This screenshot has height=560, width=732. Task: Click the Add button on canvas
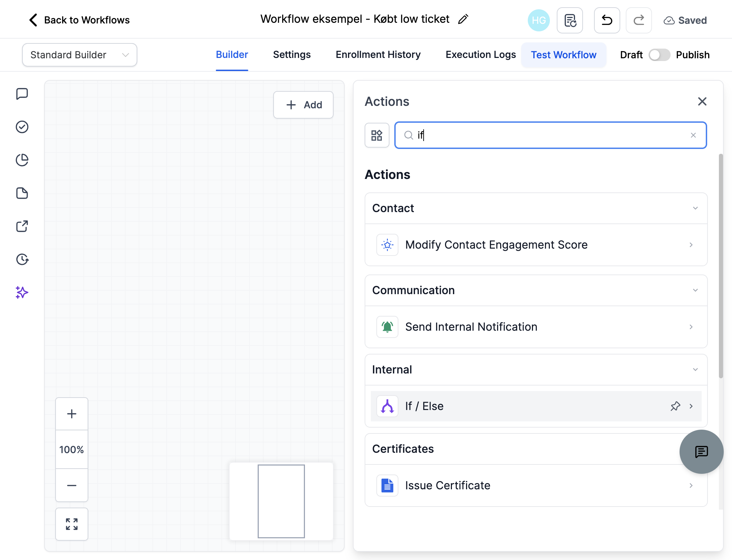303,105
